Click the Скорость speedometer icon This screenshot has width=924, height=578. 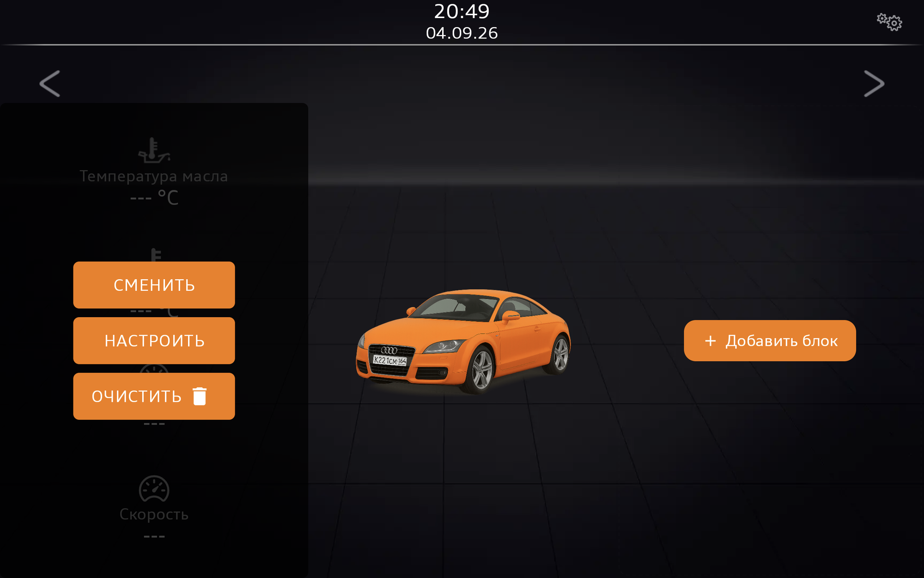[154, 489]
